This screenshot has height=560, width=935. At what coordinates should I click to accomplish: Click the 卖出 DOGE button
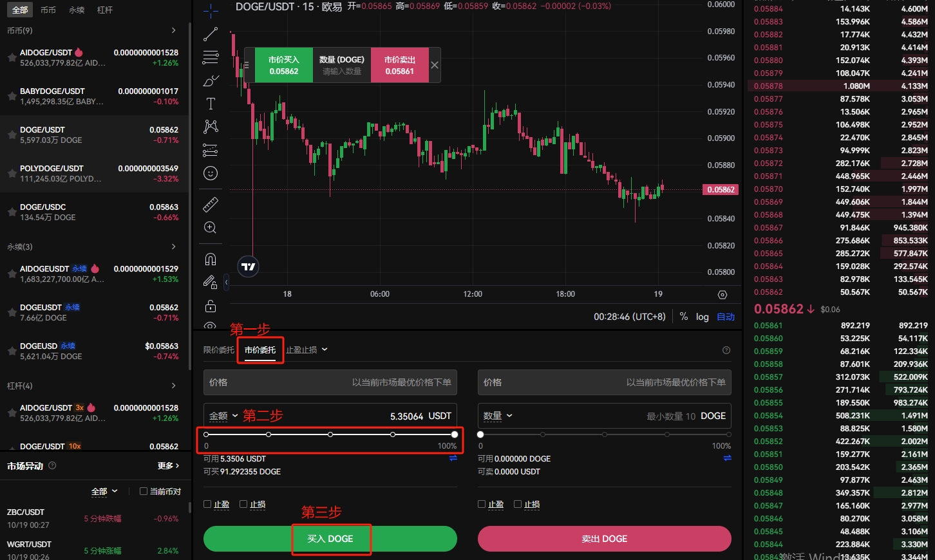pos(605,539)
